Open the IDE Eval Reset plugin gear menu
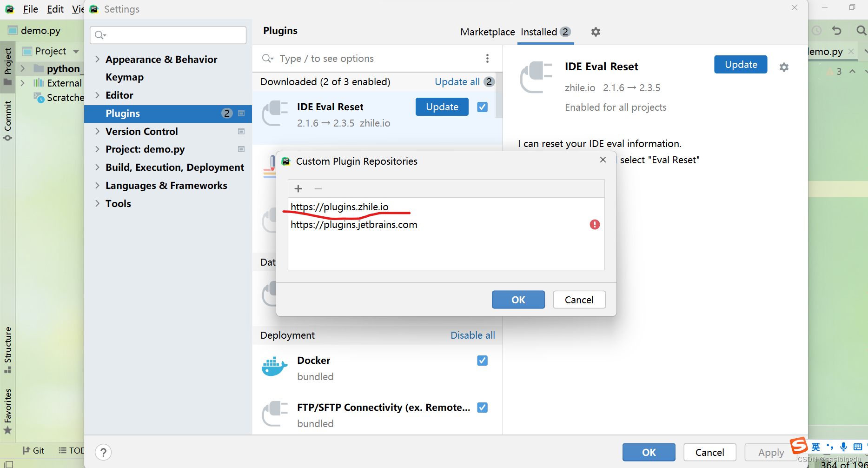The height and width of the screenshot is (468, 868). [784, 67]
